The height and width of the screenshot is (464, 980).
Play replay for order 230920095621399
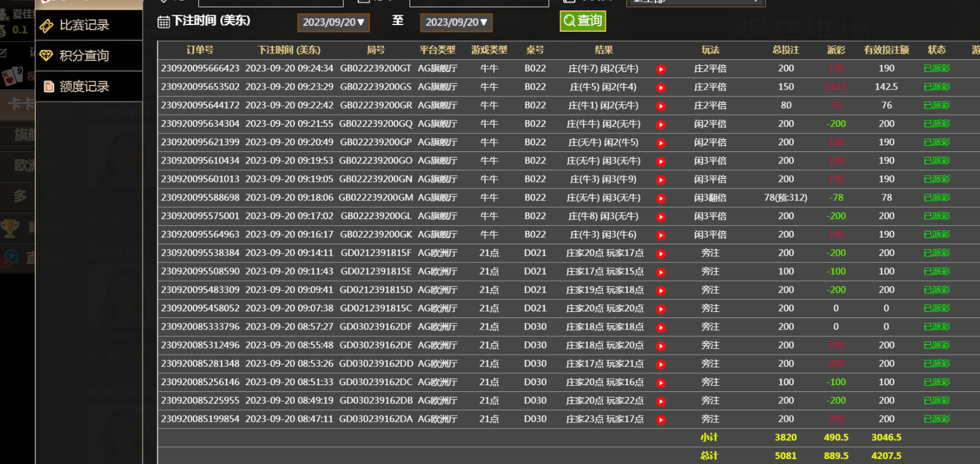(661, 143)
